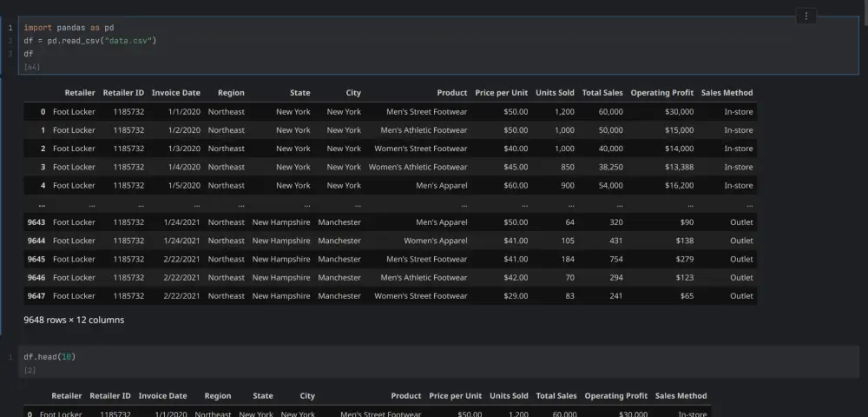Click the $15,000 operating profit cell
This screenshot has width=868, height=417.
[x=680, y=130]
